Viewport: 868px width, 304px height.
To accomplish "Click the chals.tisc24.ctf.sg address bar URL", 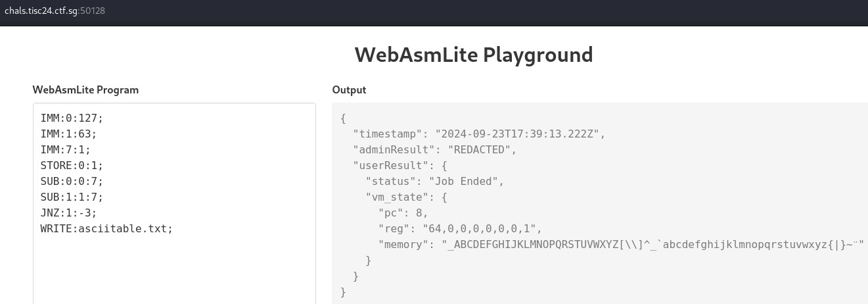I will pyautogui.click(x=55, y=11).
